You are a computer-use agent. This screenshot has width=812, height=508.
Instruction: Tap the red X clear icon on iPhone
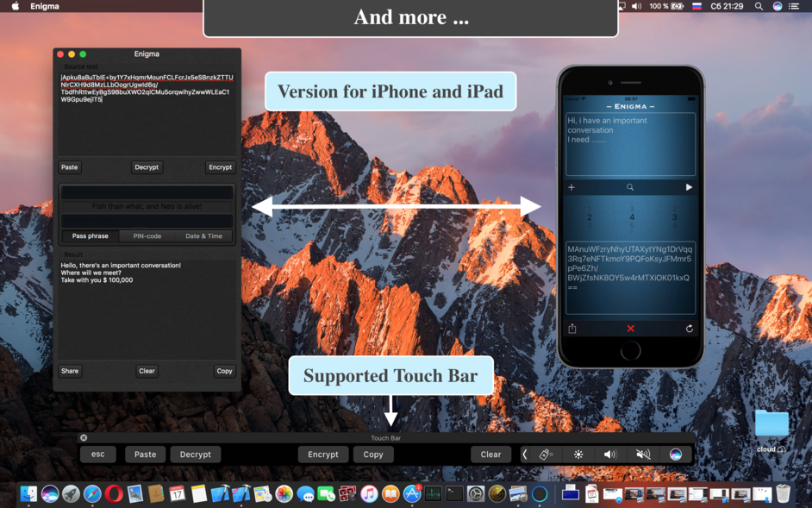tap(630, 329)
